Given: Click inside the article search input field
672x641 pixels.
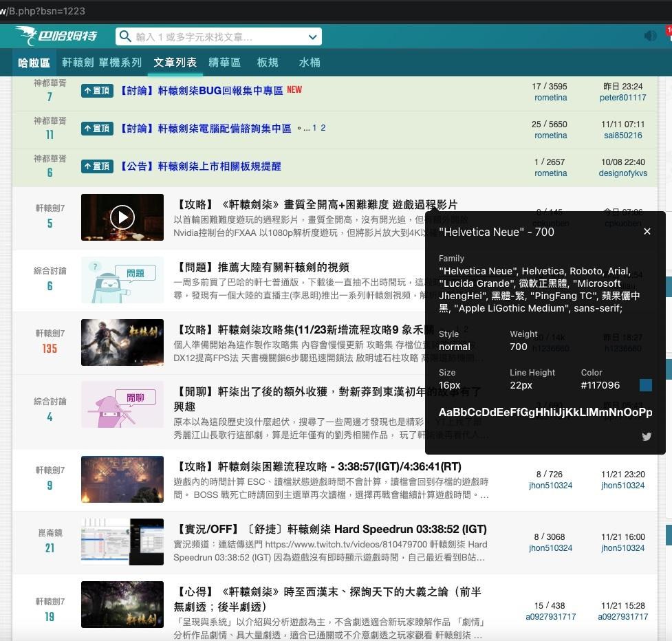Looking at the screenshot, I should (206, 36).
